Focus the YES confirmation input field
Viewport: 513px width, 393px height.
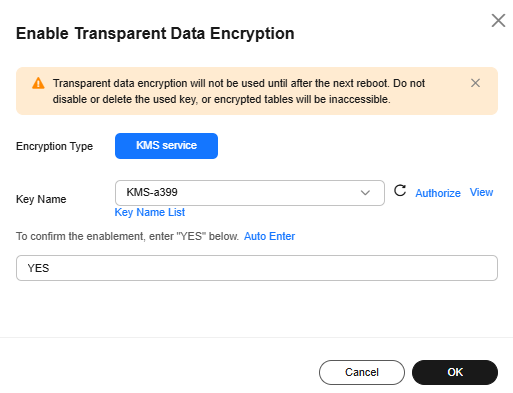pos(257,268)
